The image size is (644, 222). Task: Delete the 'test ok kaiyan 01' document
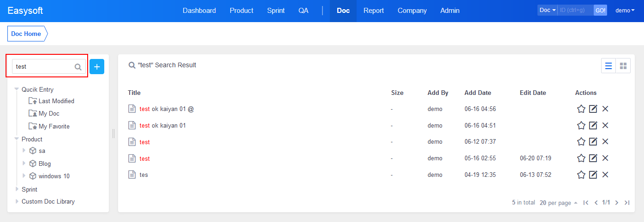click(x=606, y=125)
